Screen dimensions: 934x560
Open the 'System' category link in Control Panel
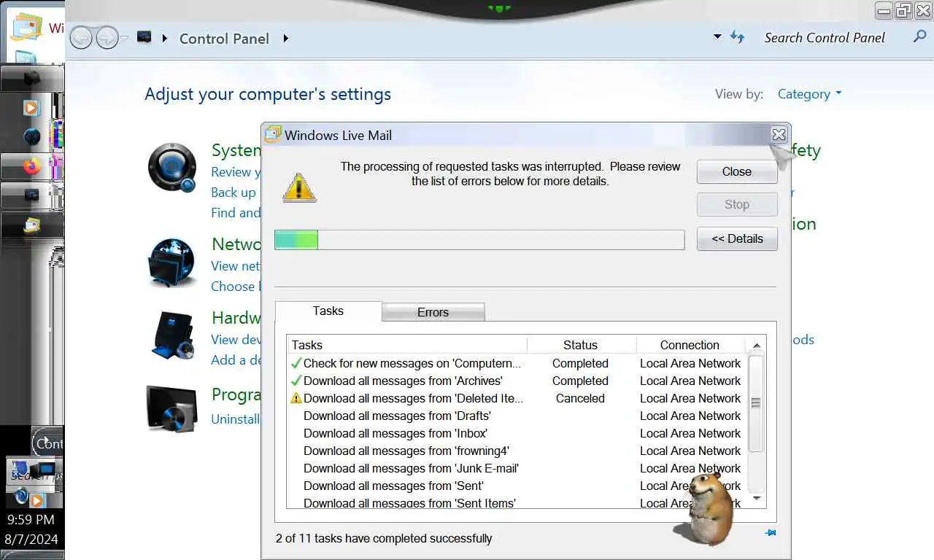tap(236, 150)
